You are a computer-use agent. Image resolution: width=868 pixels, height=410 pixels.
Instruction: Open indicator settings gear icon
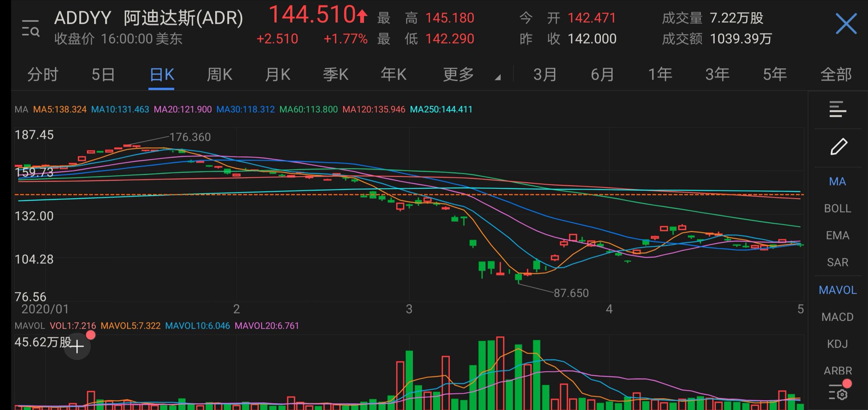pos(838,392)
